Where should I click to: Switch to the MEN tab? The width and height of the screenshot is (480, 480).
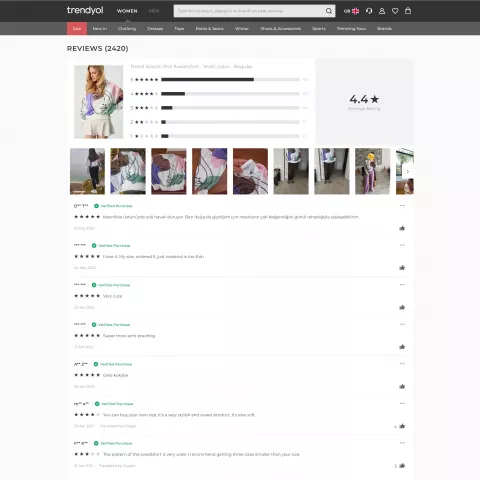coord(154,11)
